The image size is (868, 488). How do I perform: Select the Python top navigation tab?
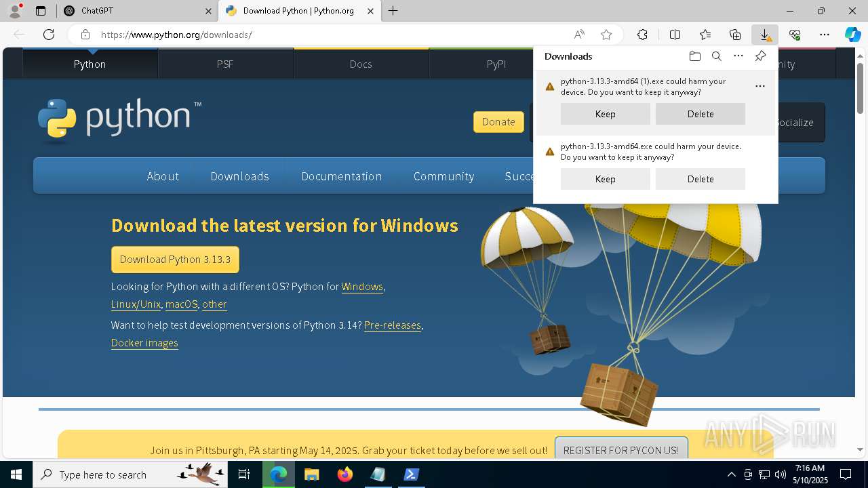point(90,64)
